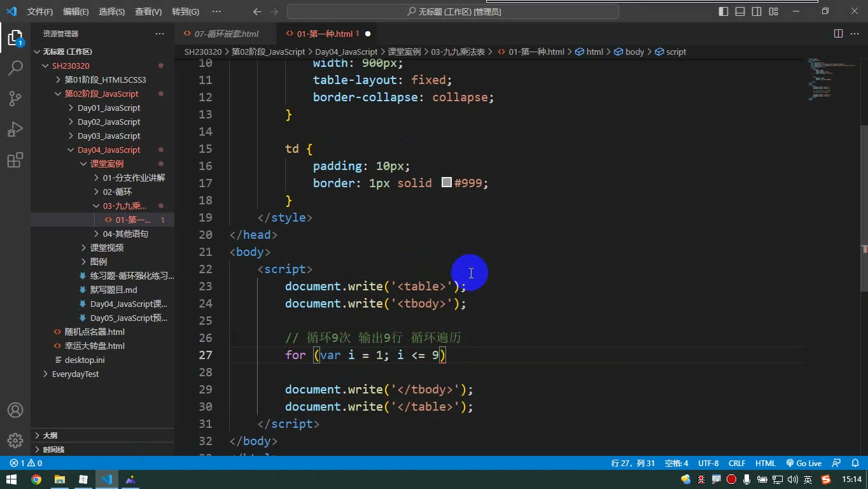
Task: Open the Explorer view in activity bar
Action: point(15,38)
